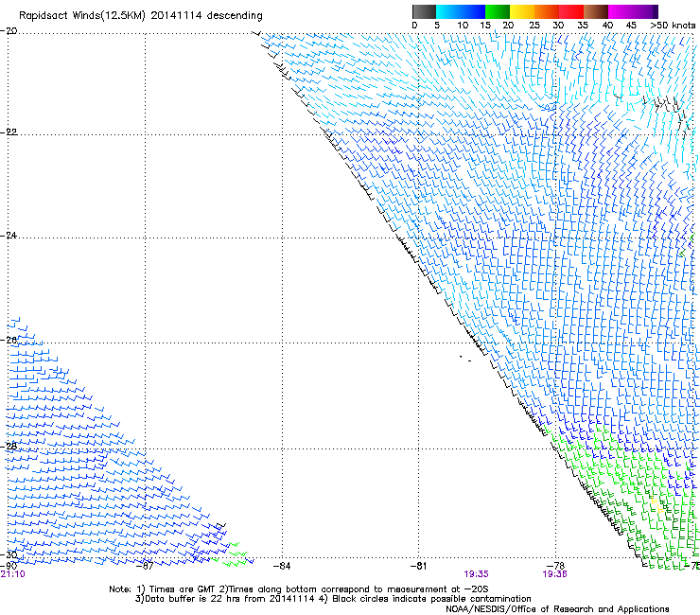Click the green 15-20 knots legend segment
The height and width of the screenshot is (615, 700).
point(498,11)
